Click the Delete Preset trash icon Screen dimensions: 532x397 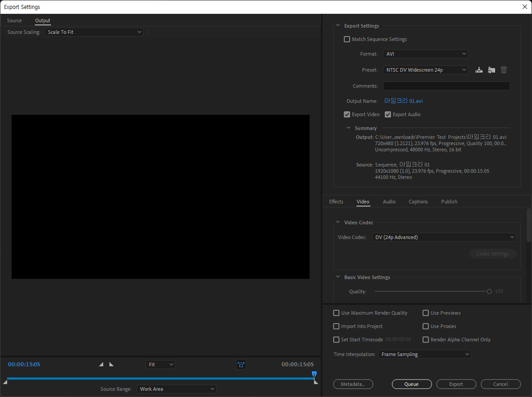(x=504, y=70)
